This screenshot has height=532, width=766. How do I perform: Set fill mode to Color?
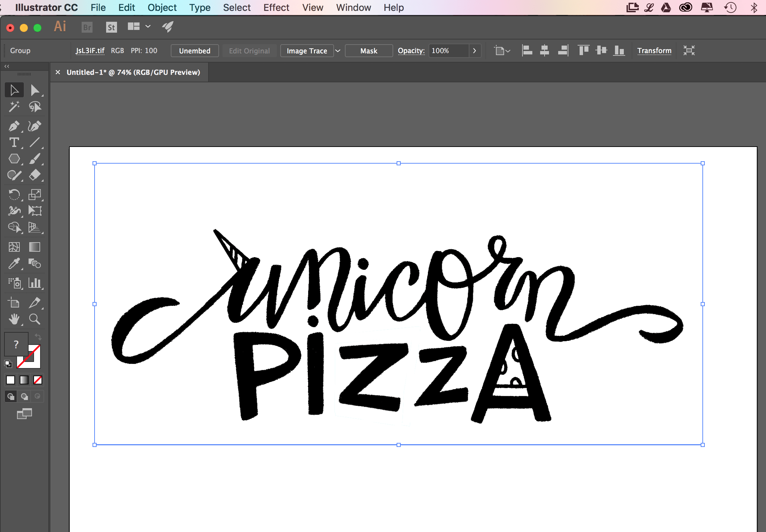[11, 380]
